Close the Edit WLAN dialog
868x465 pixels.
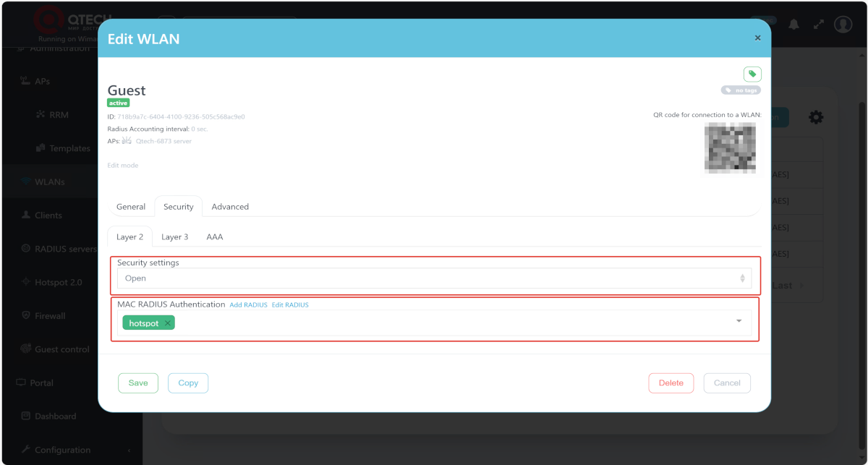(757, 38)
